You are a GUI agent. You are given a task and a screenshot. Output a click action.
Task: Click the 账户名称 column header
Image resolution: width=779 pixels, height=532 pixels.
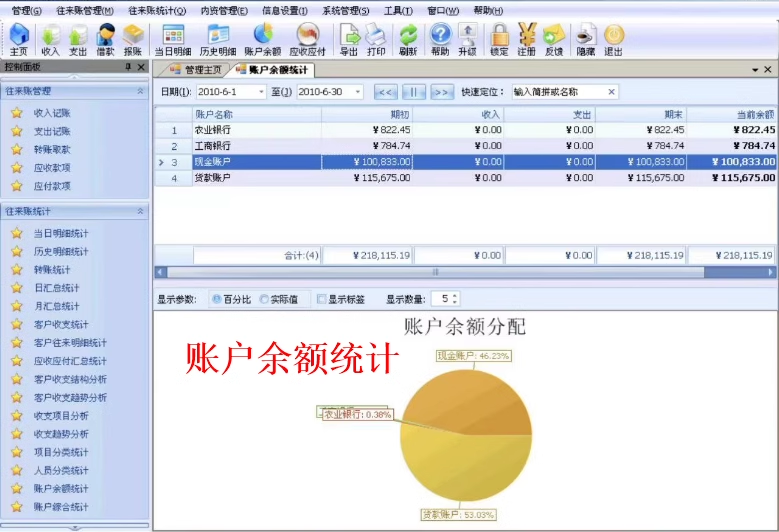(257, 115)
